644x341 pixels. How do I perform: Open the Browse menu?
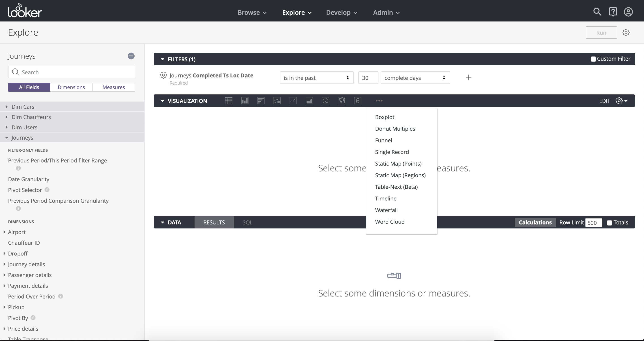[252, 13]
